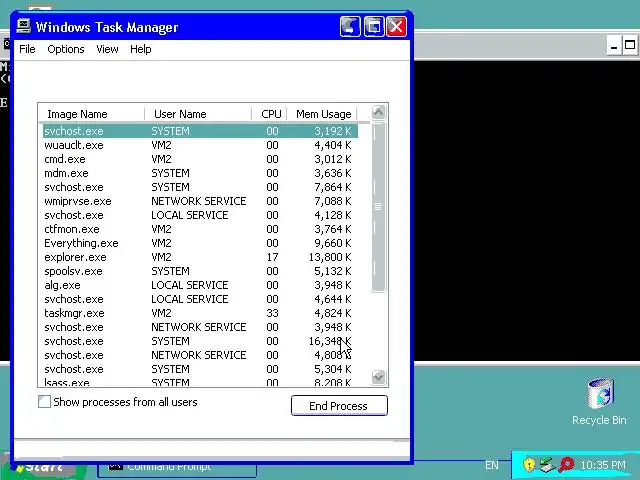
Task: Select svchost.exe row using 7,864 K
Action: pos(200,187)
